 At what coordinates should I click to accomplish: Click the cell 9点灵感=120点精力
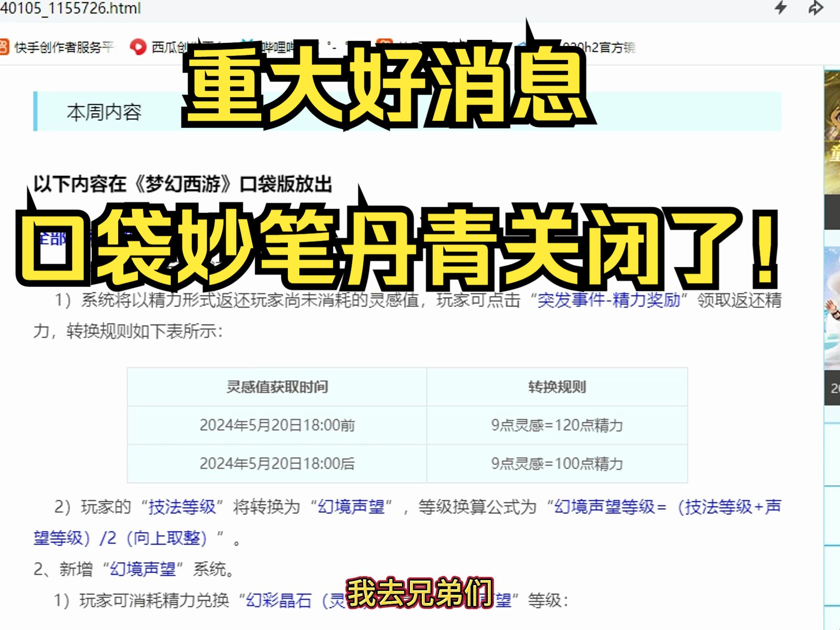557,425
